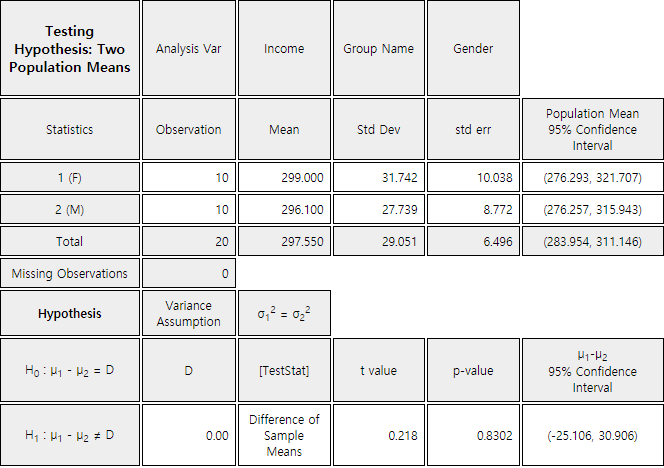
Task: Select the equal variances sigma formula cell
Action: [x=284, y=313]
